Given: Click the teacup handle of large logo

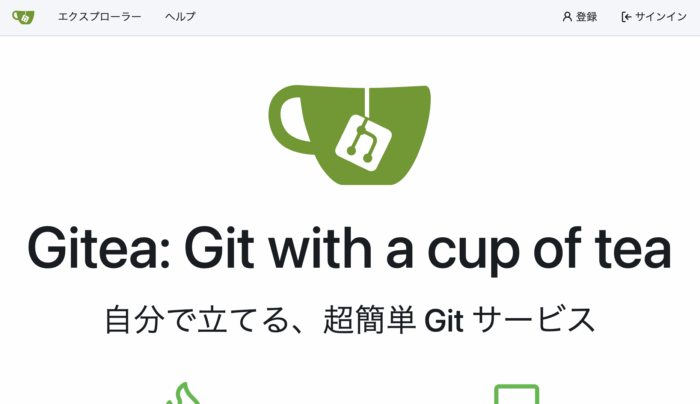Looking at the screenshot, I should (288, 121).
